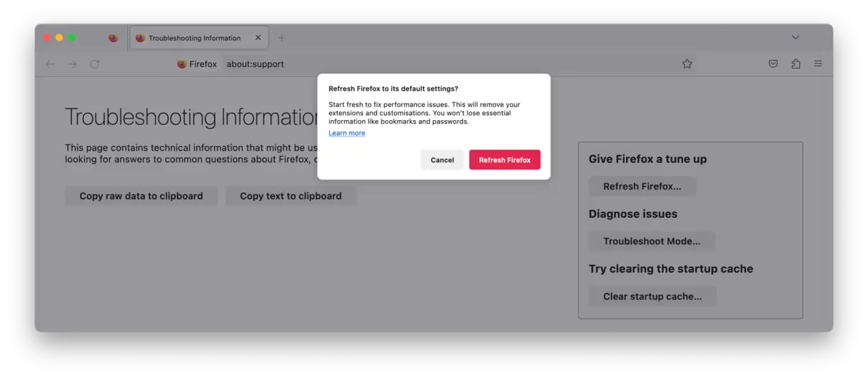The height and width of the screenshot is (378, 868).
Task: Click the Refresh Firefox... sidebar button
Action: point(642,186)
